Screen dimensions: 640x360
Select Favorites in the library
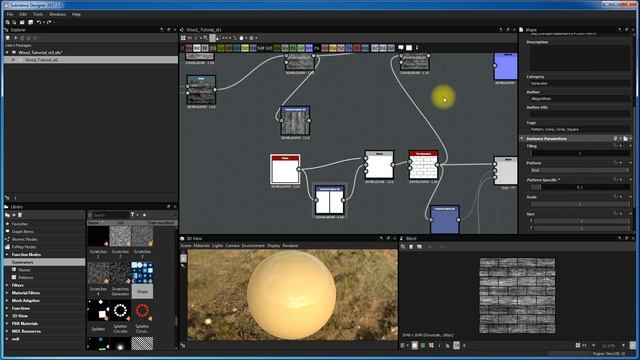click(x=20, y=224)
